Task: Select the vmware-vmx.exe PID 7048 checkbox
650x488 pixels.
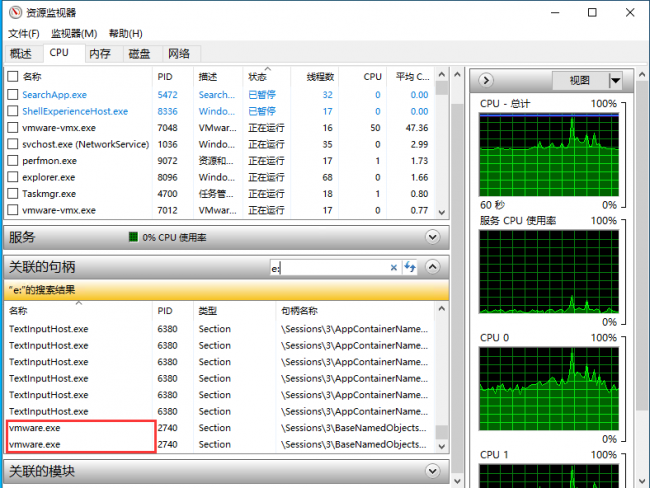Action: [13, 128]
